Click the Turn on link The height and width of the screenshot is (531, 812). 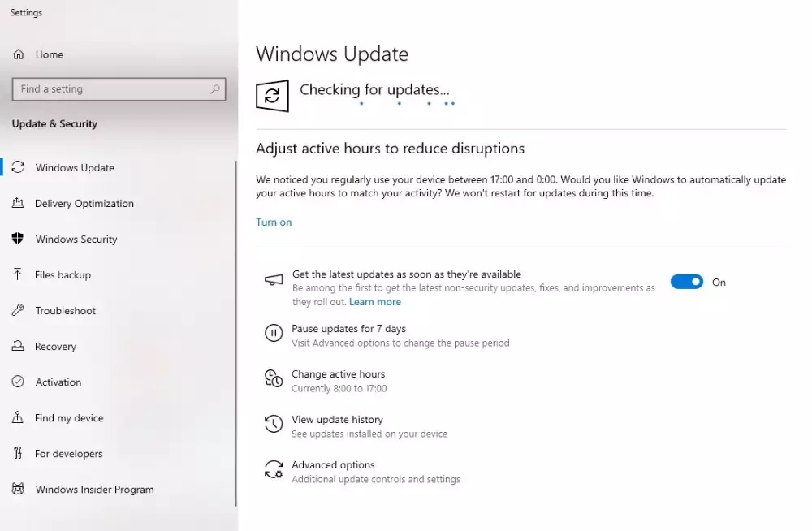pos(274,222)
